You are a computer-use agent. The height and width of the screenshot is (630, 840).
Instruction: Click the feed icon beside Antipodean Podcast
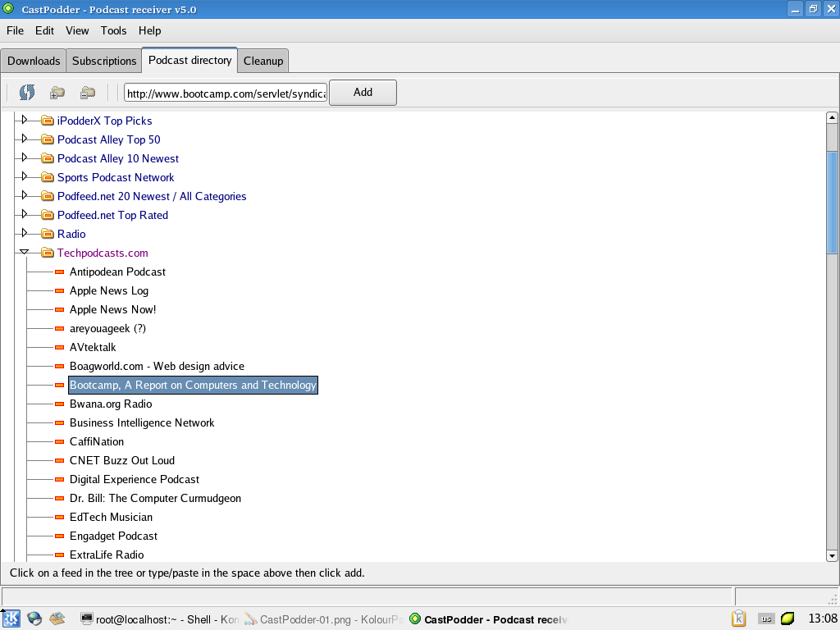click(x=59, y=272)
